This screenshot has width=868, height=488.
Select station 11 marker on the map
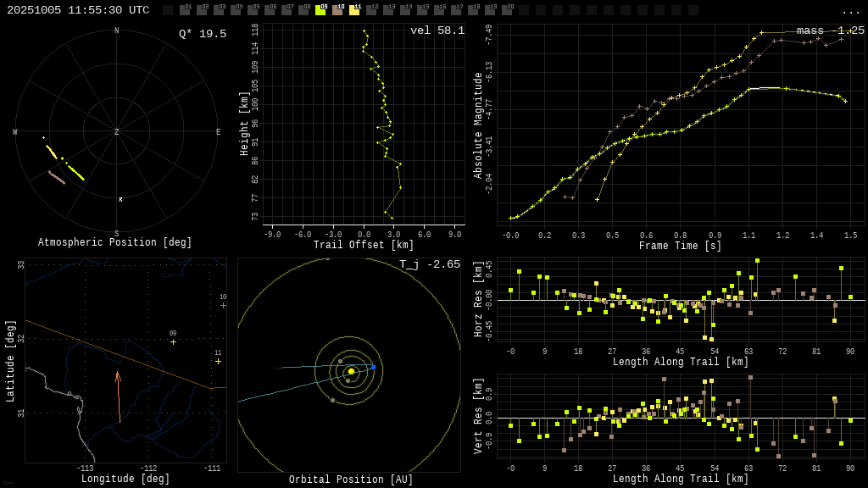click(x=218, y=361)
